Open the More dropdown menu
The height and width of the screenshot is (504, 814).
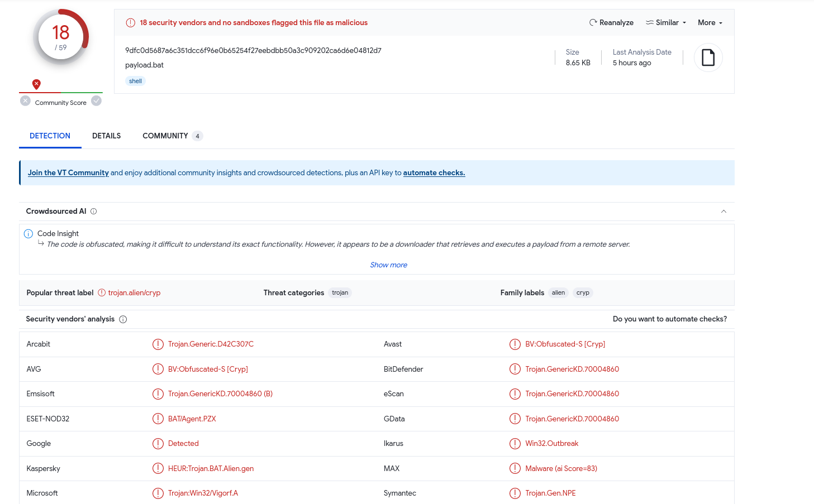pos(710,22)
